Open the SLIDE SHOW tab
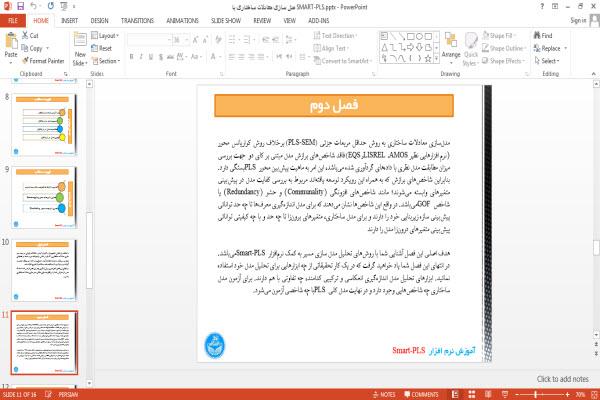The height and width of the screenshot is (400, 600). coord(226,20)
